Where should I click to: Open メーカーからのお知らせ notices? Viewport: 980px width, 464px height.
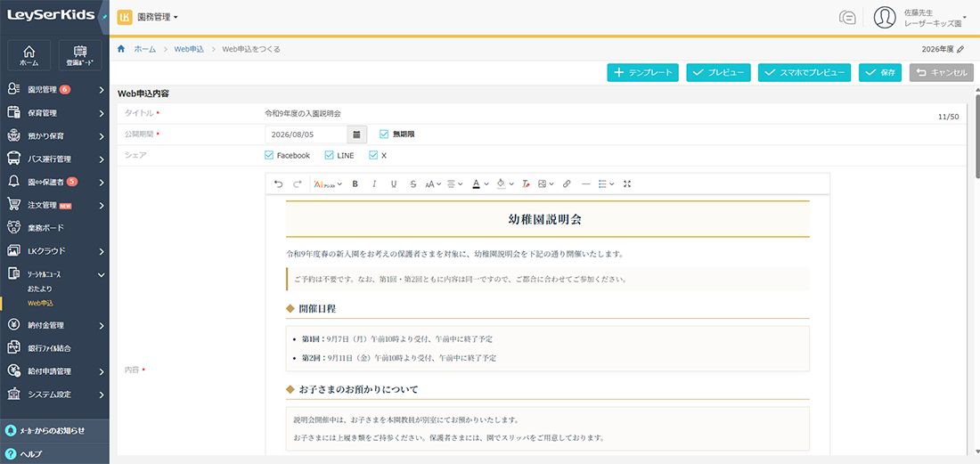[54, 431]
